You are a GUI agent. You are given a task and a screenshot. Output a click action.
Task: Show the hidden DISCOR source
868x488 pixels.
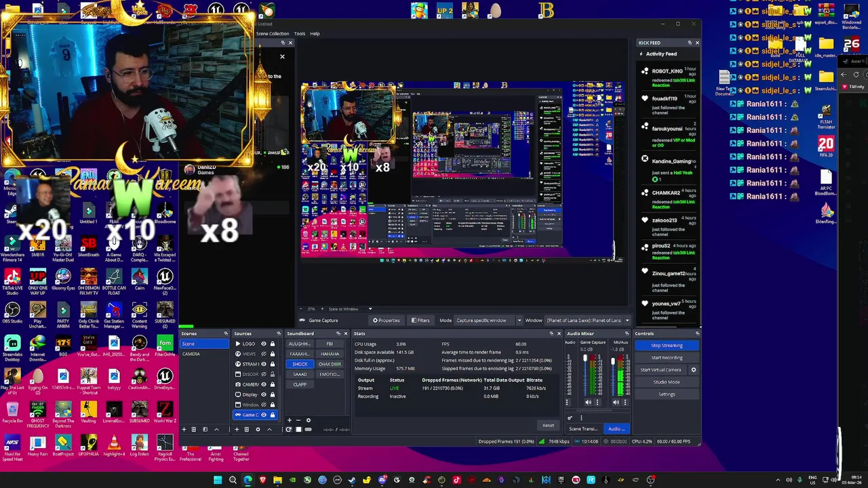click(x=264, y=374)
